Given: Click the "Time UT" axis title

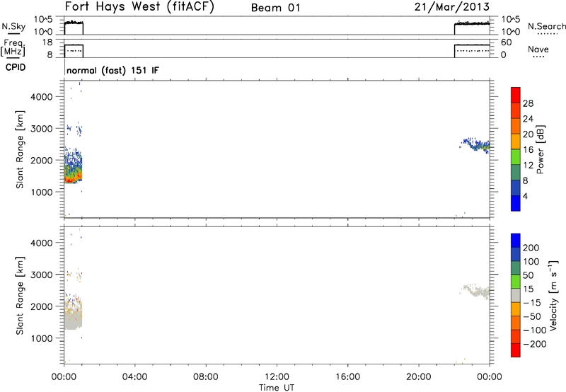Looking at the screenshot, I should coord(277,388).
